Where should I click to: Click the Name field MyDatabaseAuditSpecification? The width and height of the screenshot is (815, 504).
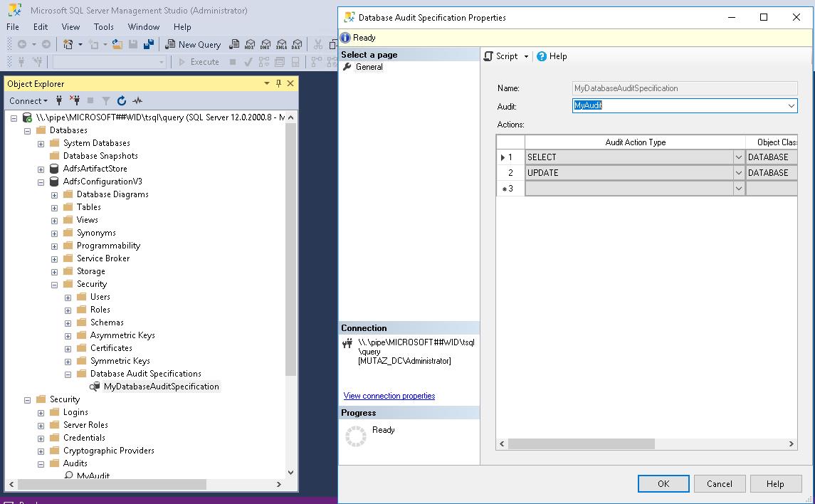click(685, 88)
